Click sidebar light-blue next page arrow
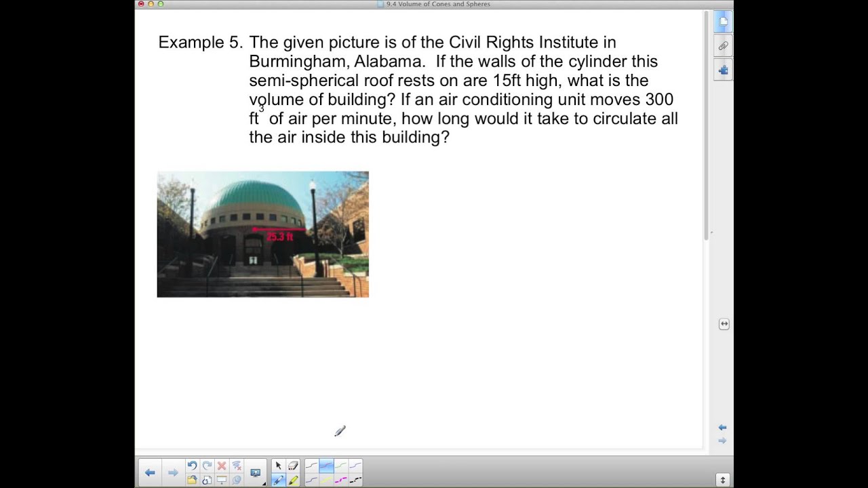This screenshot has height=488, width=868. click(x=722, y=441)
